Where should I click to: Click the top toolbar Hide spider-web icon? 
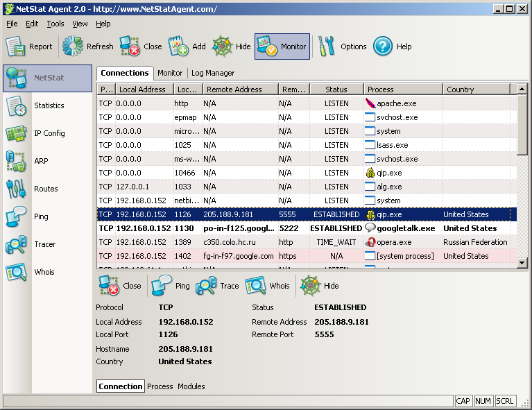point(222,46)
